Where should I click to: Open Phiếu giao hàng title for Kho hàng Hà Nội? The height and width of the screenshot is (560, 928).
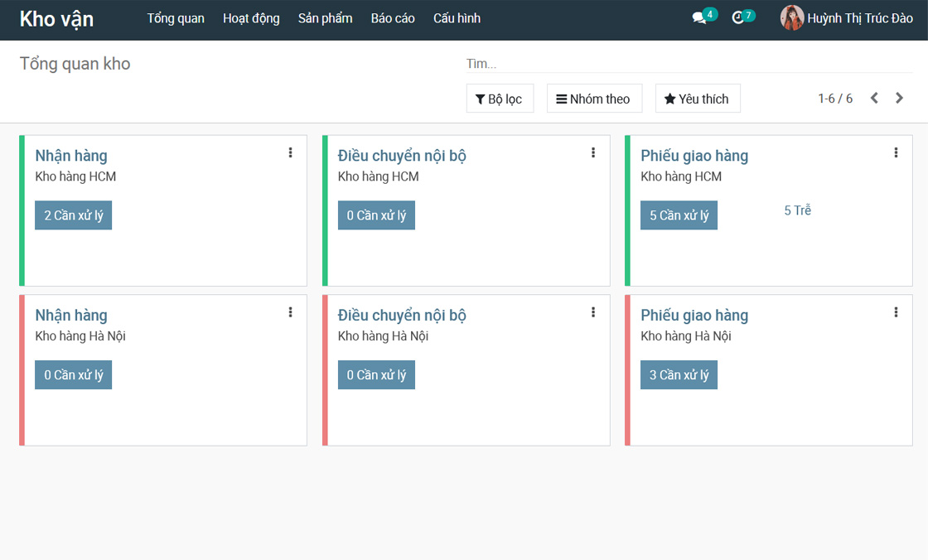click(694, 316)
